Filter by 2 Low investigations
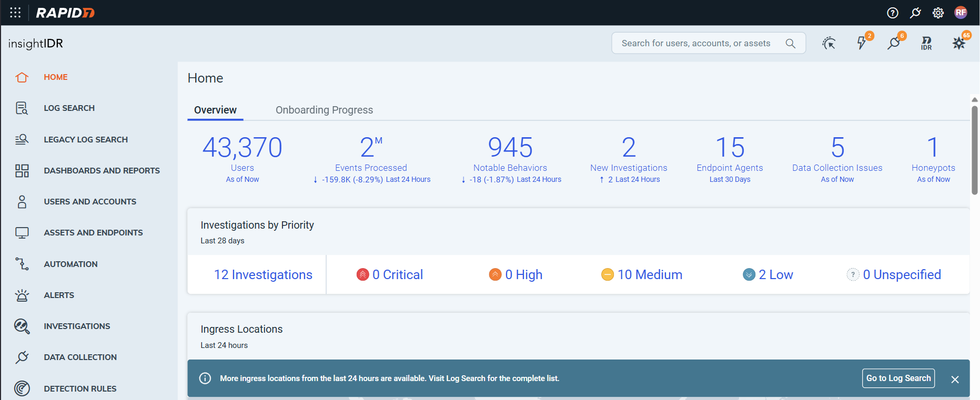 point(768,275)
